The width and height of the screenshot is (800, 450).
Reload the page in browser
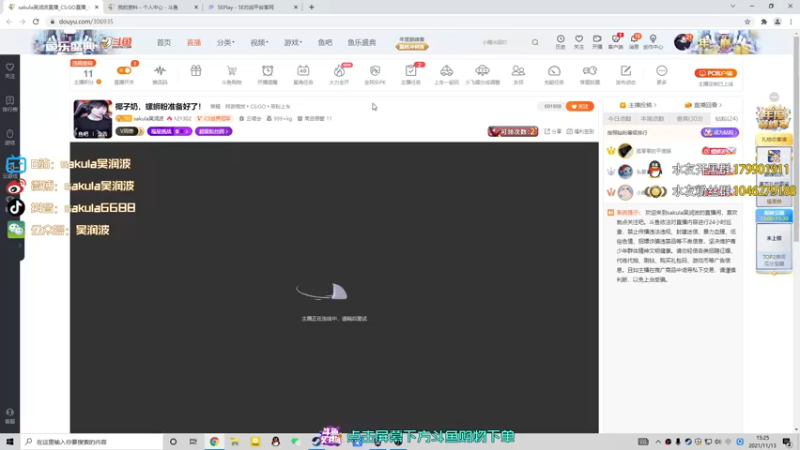[36, 21]
